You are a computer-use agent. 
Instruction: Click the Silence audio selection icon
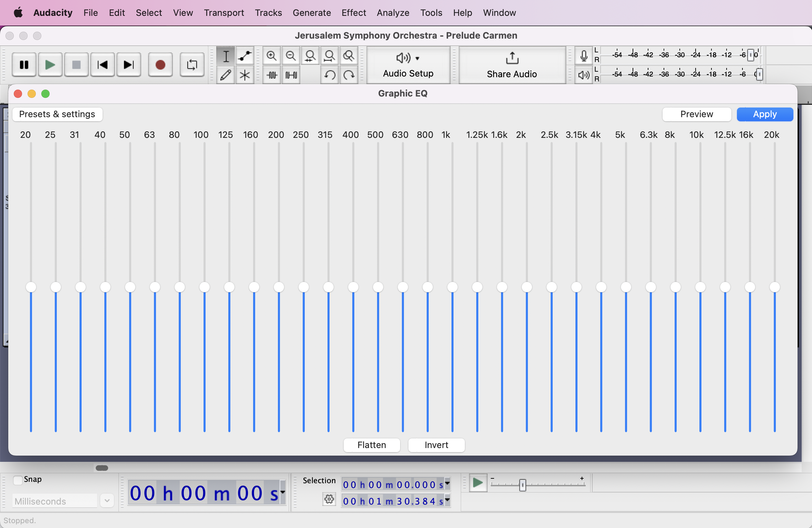pyautogui.click(x=291, y=75)
